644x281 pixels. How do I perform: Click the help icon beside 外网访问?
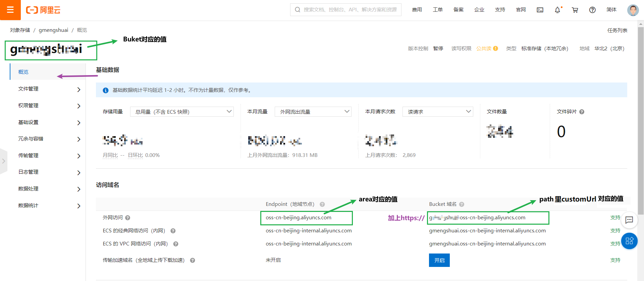click(x=127, y=218)
